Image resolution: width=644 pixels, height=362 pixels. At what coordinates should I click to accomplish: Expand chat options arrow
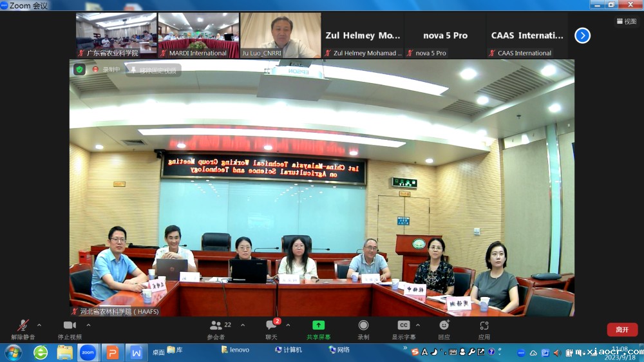[288, 325]
